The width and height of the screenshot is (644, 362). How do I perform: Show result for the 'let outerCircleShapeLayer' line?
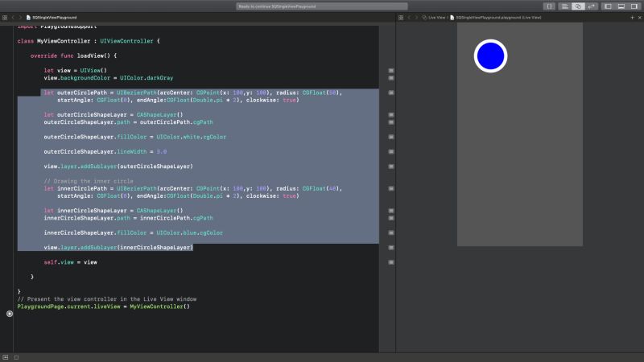click(x=391, y=115)
